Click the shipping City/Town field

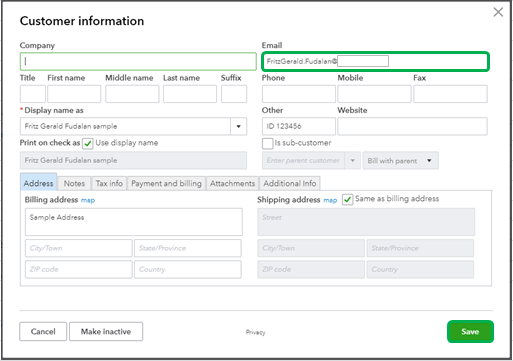(x=311, y=248)
